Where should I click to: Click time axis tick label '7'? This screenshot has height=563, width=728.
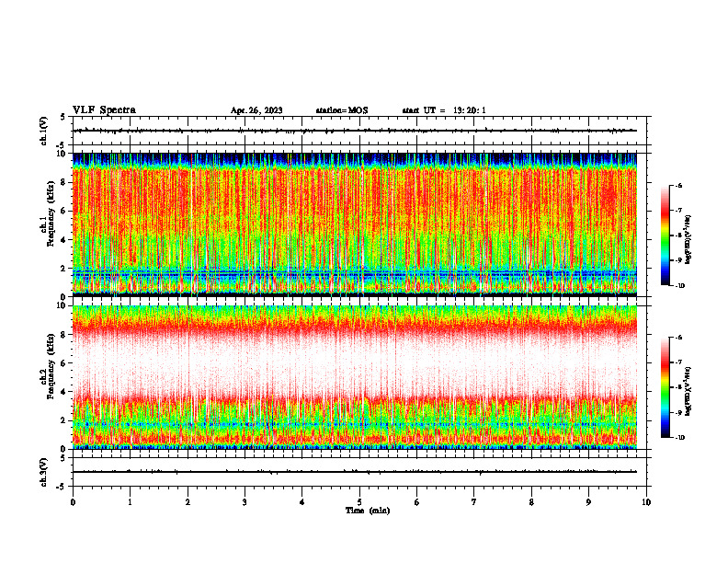click(x=474, y=502)
